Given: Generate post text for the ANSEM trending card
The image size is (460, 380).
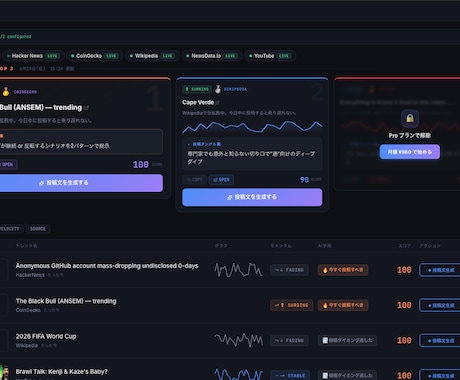Looking at the screenshot, I should tap(81, 183).
